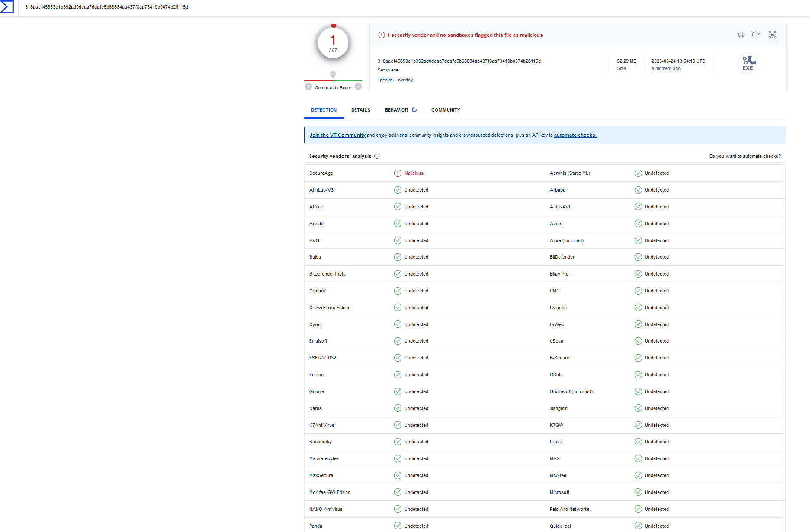This screenshot has height=532, width=809.
Task: Click the K7AntiVirus vendor name
Action: click(322, 426)
